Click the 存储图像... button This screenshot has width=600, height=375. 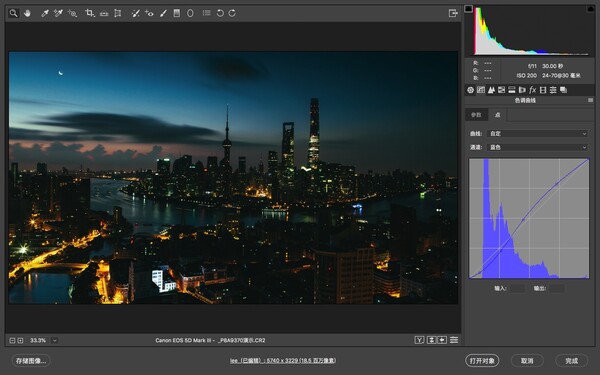31,360
